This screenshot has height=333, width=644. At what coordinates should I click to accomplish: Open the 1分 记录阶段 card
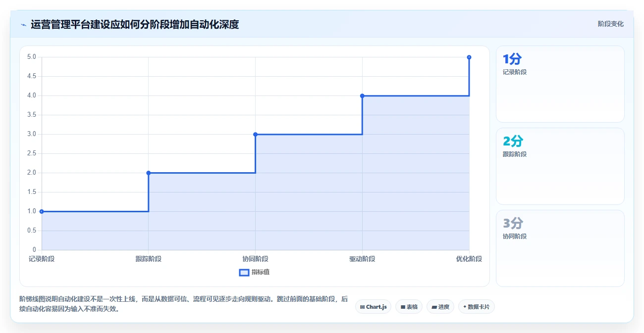point(560,84)
